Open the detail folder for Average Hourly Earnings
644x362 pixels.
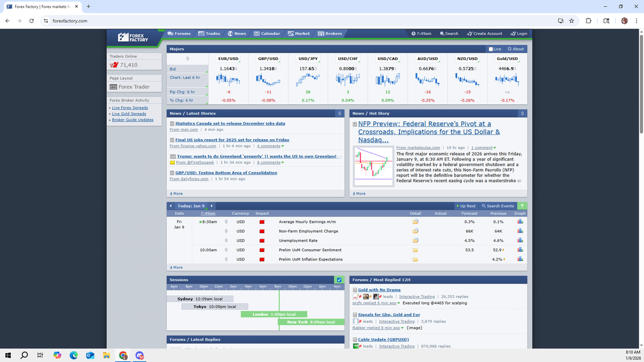click(415, 221)
